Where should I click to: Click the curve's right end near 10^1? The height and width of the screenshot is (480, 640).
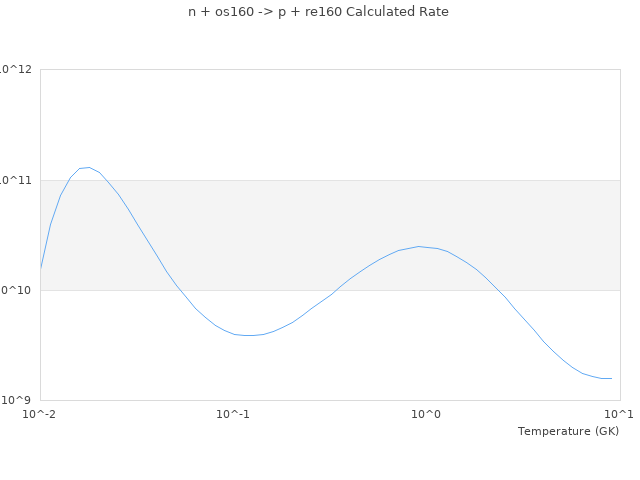(610, 378)
